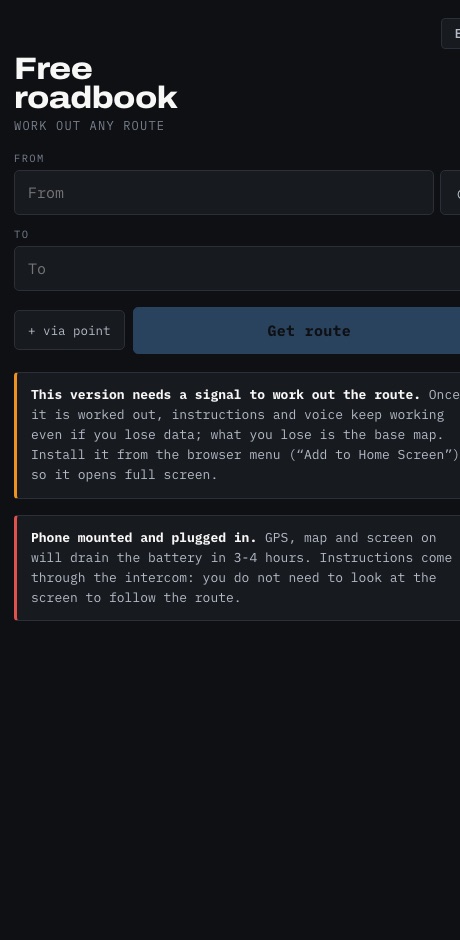Click the Get route button
The image size is (460, 940).
pyautogui.click(x=296, y=330)
